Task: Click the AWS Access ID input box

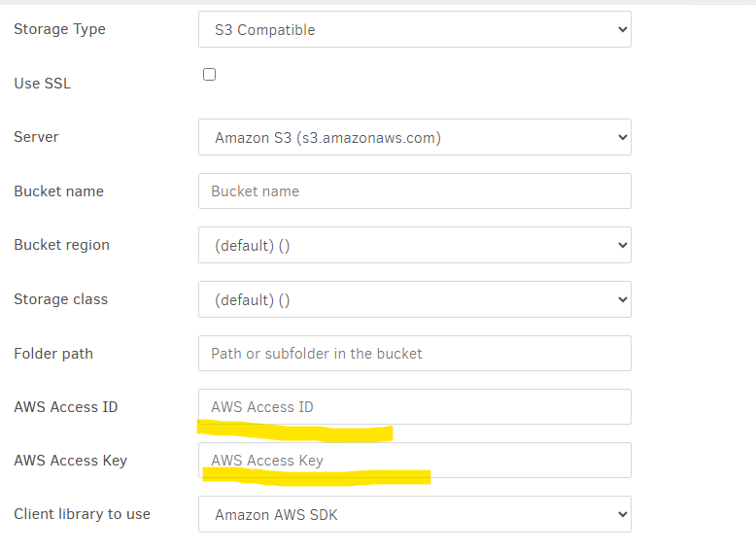Action: pyautogui.click(x=414, y=407)
